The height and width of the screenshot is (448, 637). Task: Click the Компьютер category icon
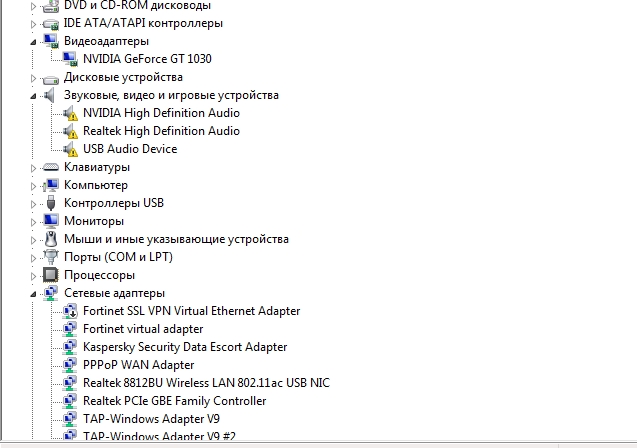click(51, 185)
